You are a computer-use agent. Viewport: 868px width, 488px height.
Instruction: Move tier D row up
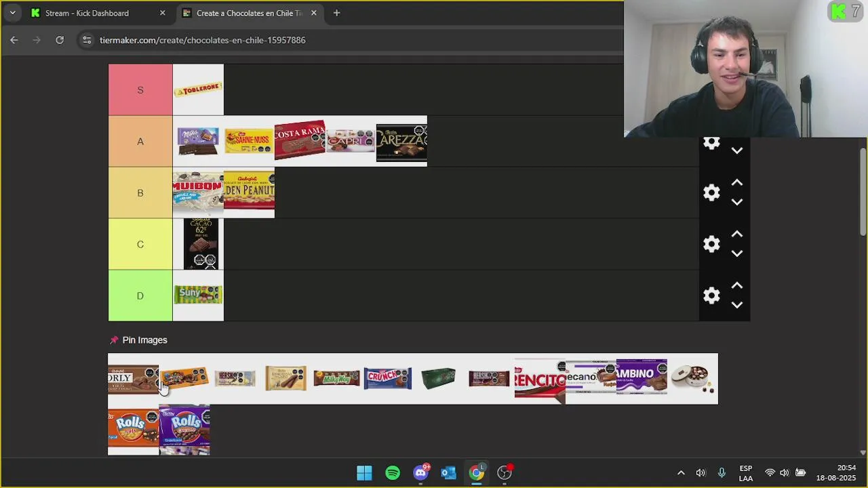pos(737,286)
